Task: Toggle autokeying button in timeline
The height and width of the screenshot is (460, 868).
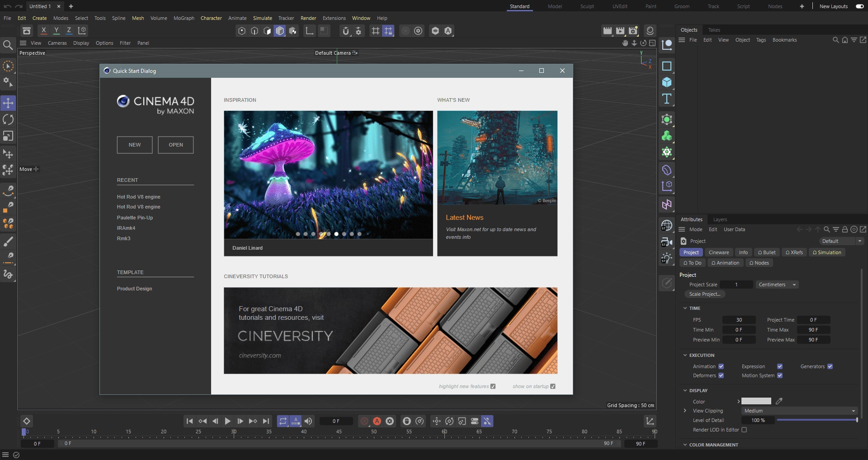Action: pos(377,421)
